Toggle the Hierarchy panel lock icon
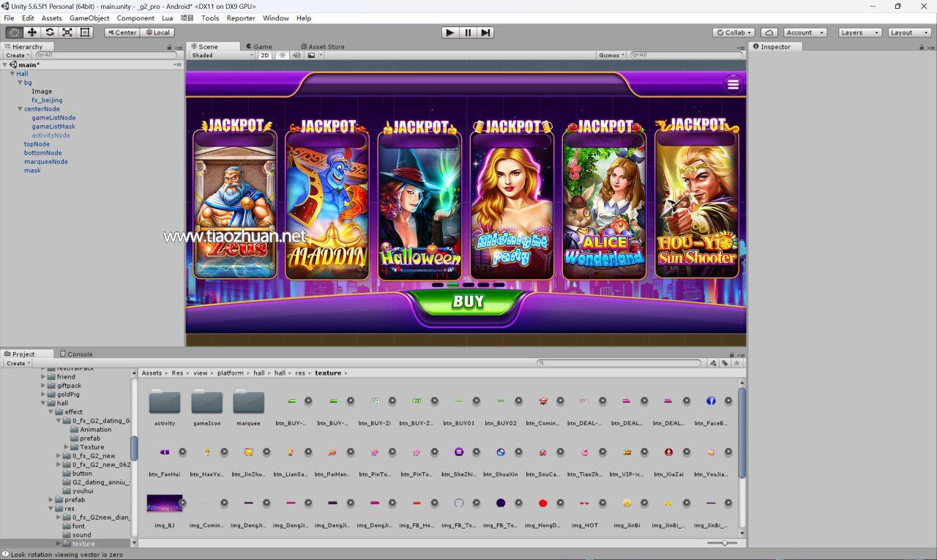The image size is (937, 560). (x=170, y=47)
